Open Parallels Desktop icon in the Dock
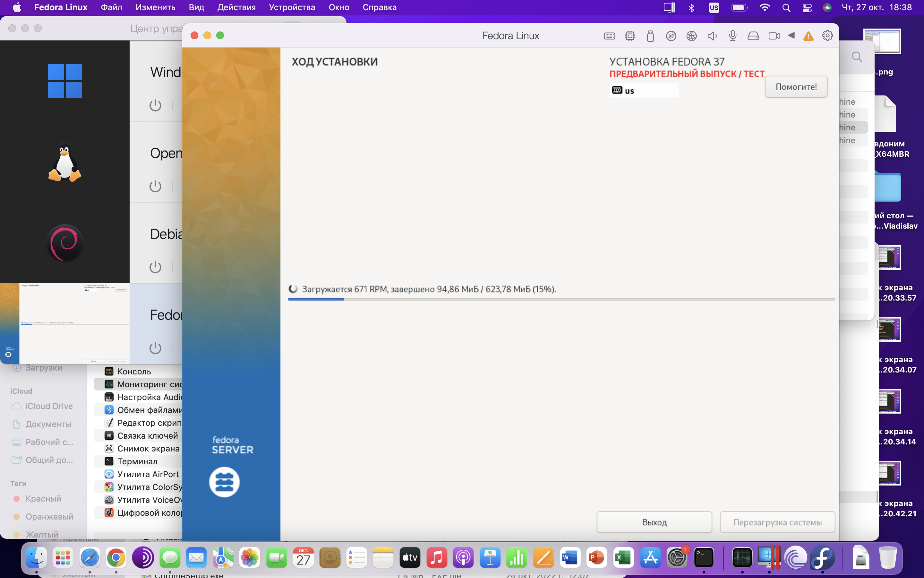 [769, 558]
